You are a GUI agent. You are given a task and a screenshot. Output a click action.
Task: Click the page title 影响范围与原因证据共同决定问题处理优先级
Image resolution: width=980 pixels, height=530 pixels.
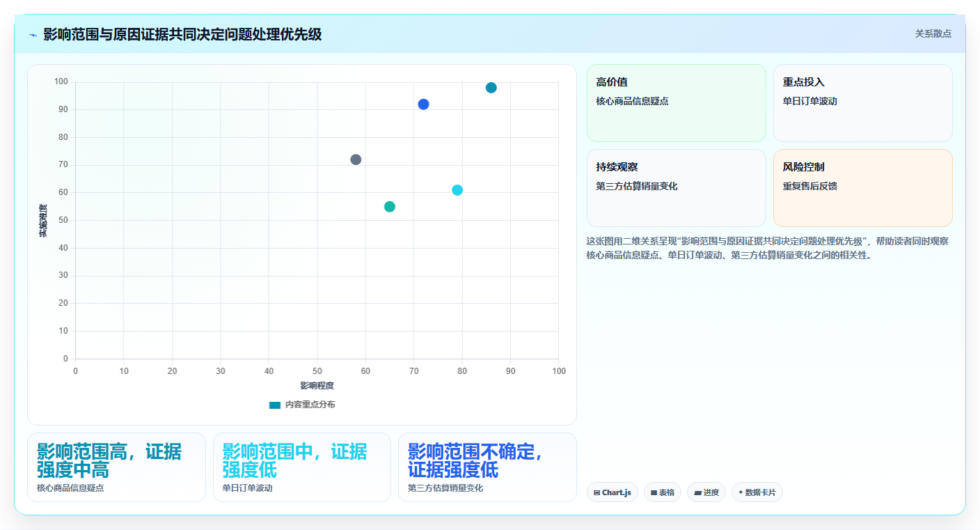point(182,34)
